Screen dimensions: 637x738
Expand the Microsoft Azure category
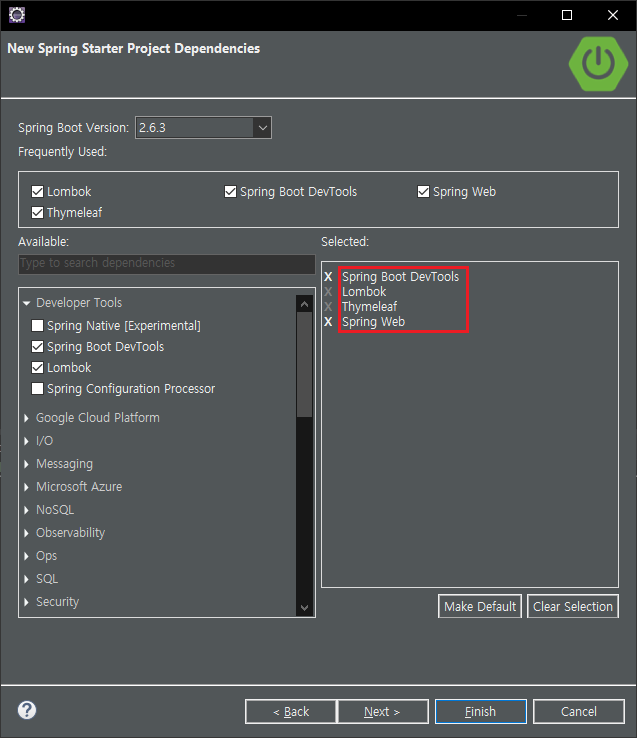[x=27, y=487]
